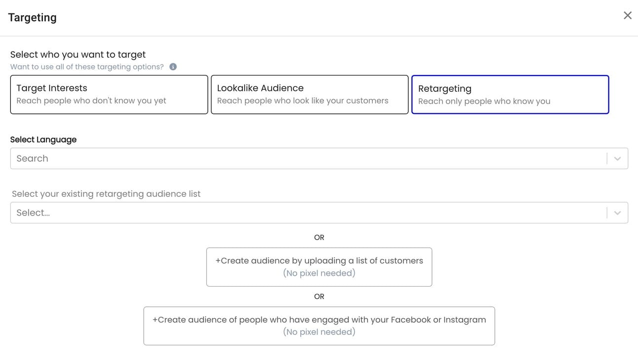This screenshot has width=638, height=364.
Task: Create audience from Facebook or Instagram engagement
Action: pyautogui.click(x=319, y=326)
